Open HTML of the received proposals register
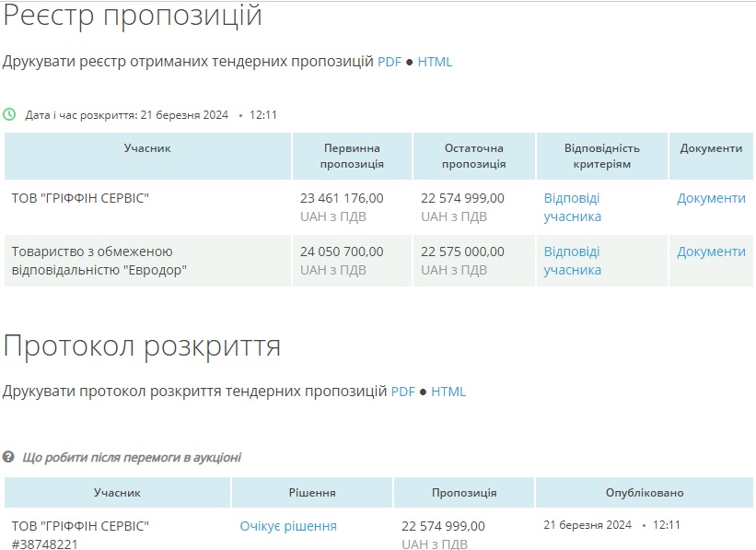 click(x=435, y=62)
